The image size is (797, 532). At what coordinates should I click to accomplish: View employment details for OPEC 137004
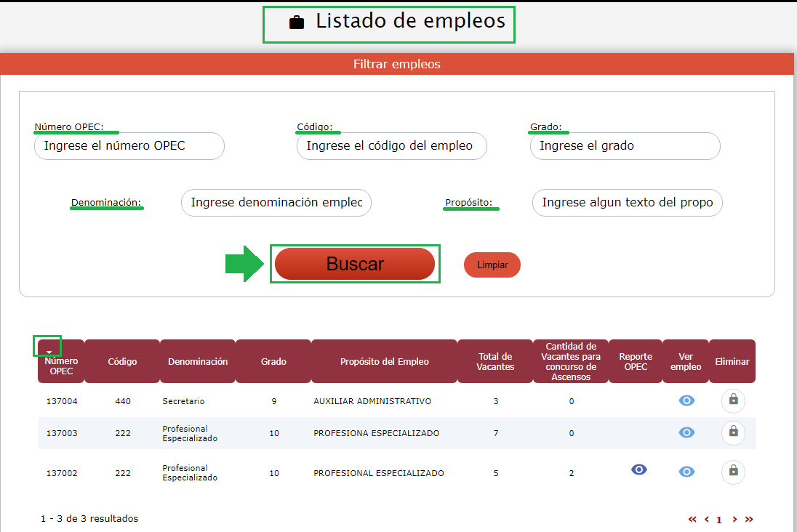686,400
